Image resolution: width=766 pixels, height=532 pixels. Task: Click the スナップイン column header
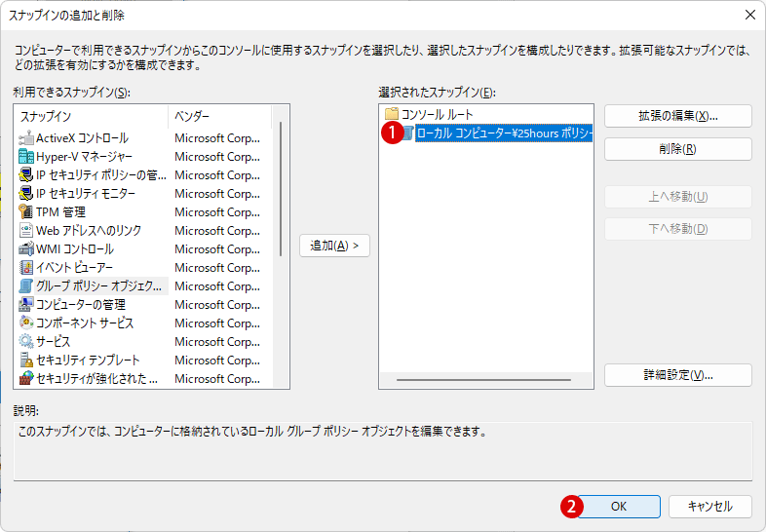point(93,116)
